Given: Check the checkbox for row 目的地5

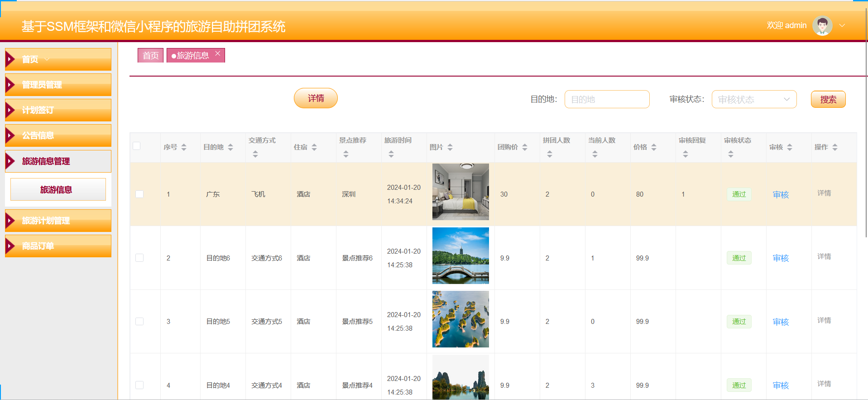Looking at the screenshot, I should click(139, 321).
